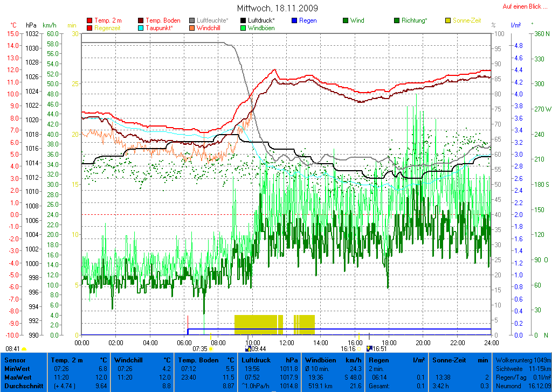Click the bright green Windböen legend square

243,27
